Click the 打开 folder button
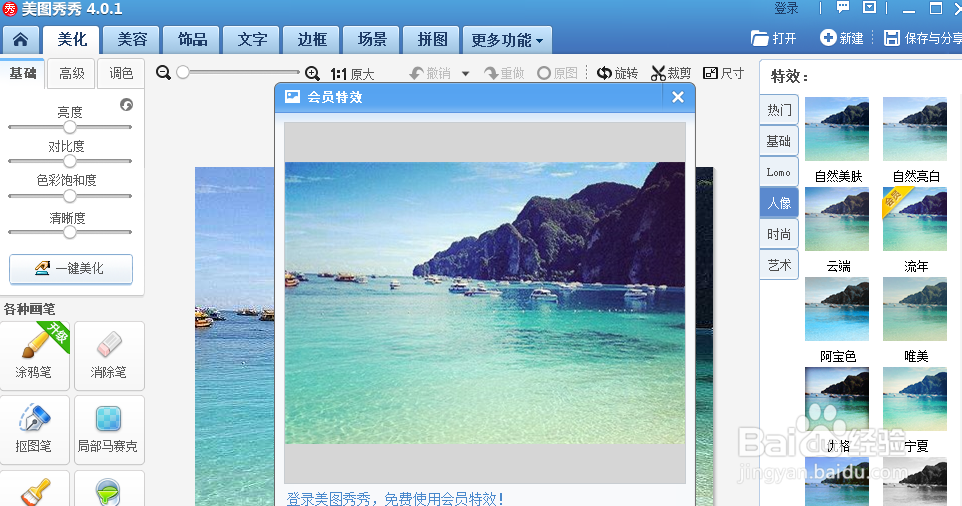Screen dimensions: 962x506 [774, 38]
